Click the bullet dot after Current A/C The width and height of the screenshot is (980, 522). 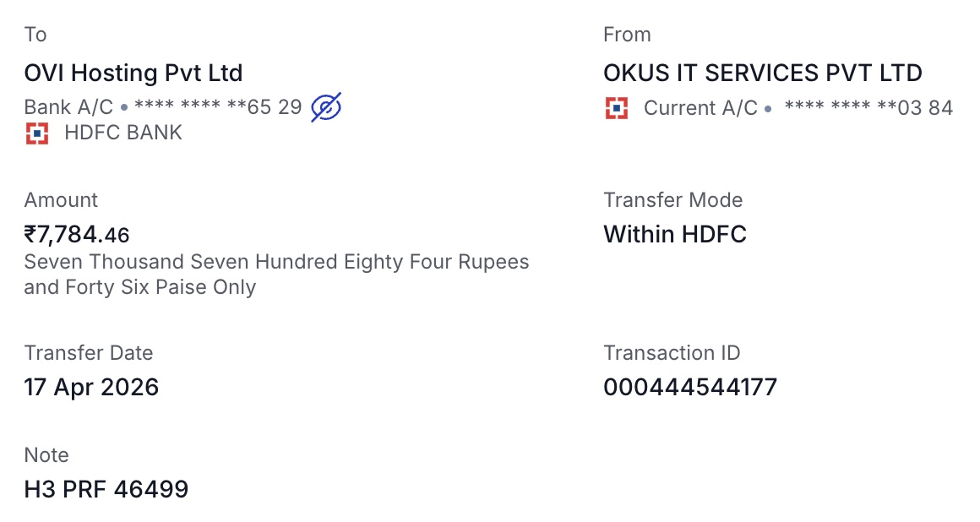[x=767, y=108]
